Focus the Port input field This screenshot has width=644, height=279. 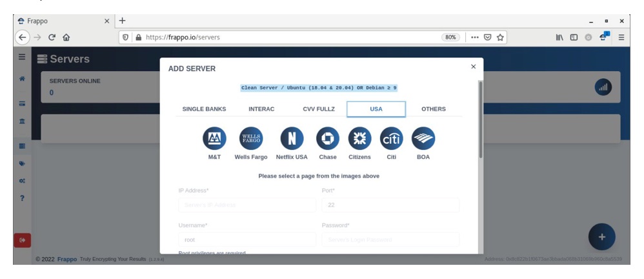click(390, 205)
